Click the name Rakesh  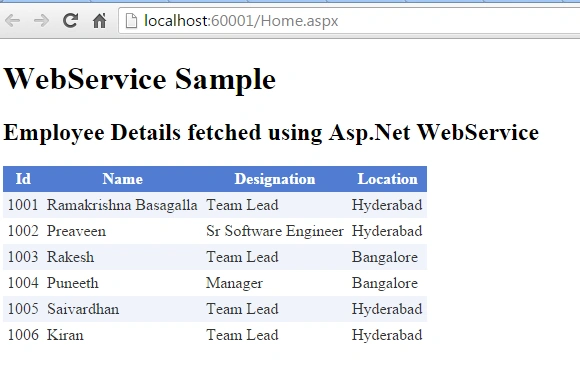click(70, 257)
